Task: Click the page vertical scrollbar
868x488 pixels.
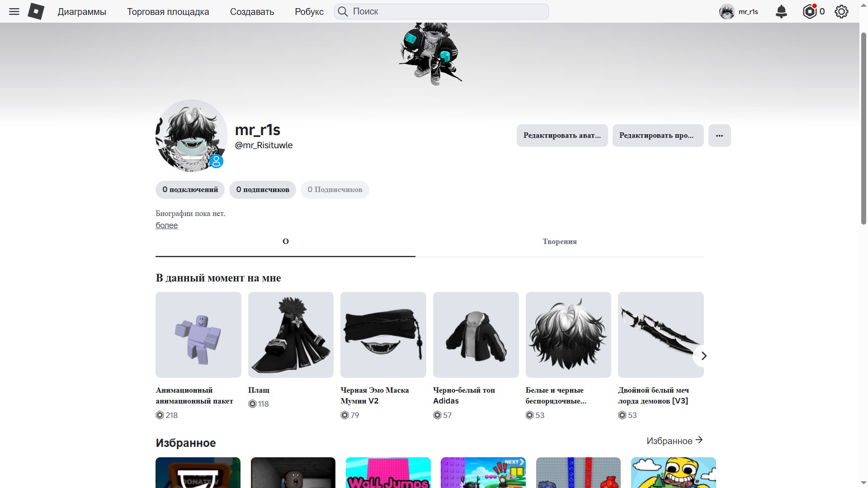Action: (863, 128)
